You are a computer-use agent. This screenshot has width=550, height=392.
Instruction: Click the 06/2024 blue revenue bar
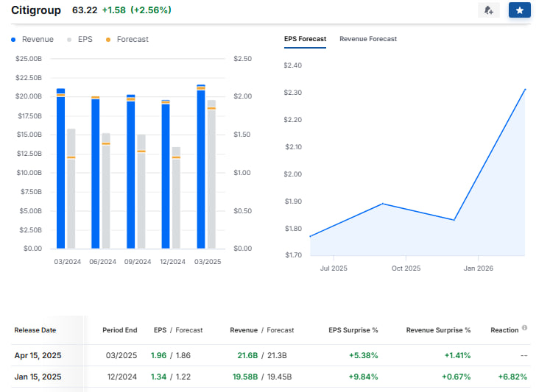[x=96, y=172]
